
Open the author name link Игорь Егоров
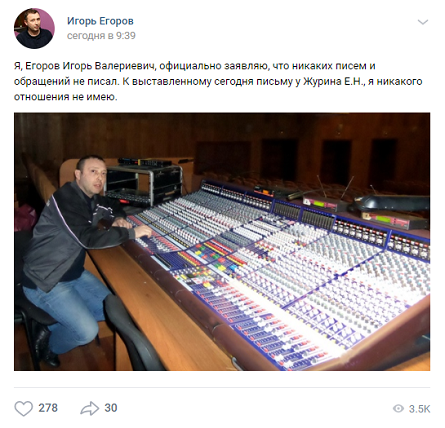click(x=100, y=21)
